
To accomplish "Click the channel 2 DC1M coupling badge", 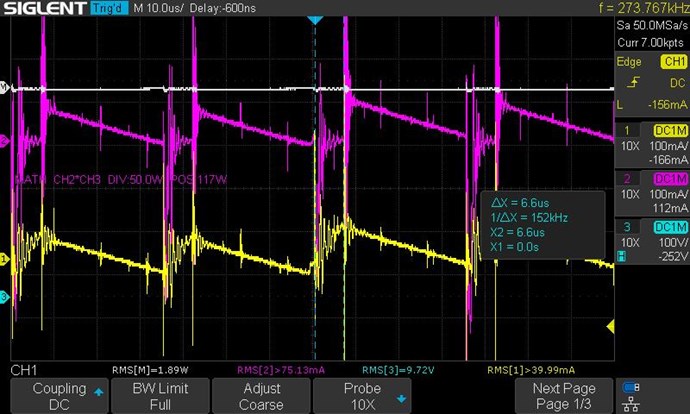I will tap(670, 179).
